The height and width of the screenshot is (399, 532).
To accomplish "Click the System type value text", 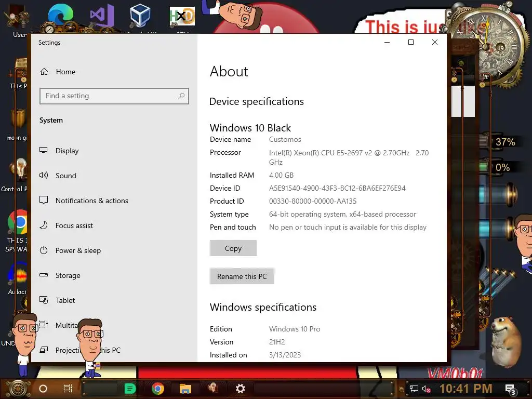I will 343,215.
